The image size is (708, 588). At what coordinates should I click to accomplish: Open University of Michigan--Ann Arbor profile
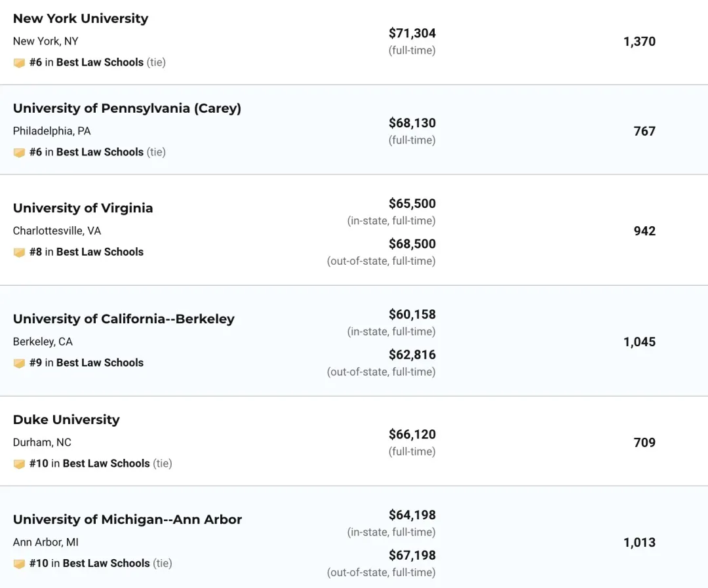pos(128,519)
